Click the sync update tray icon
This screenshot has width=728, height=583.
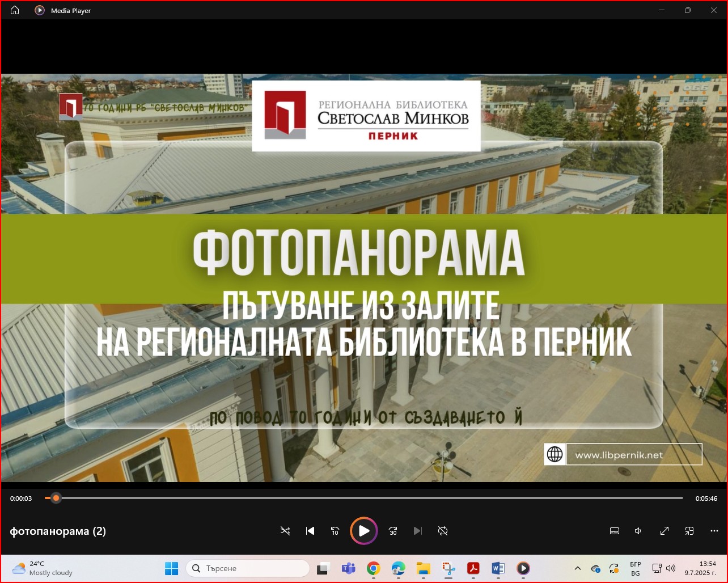(x=614, y=568)
